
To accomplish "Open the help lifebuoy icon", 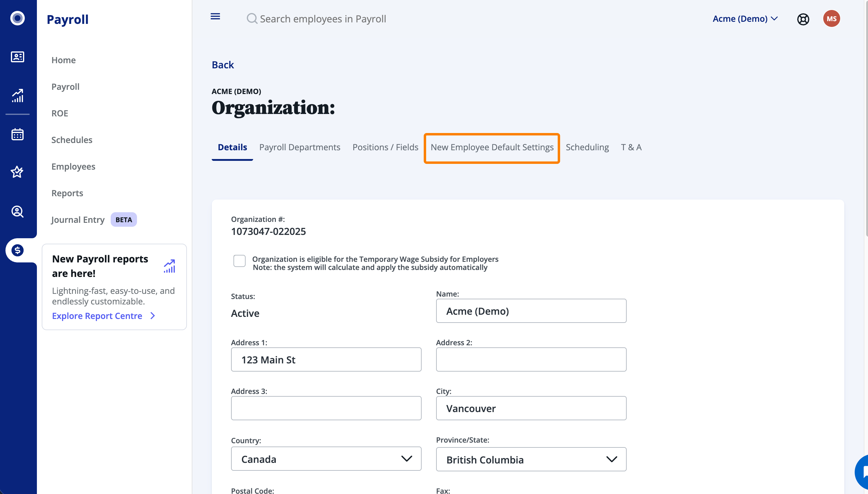I will pos(803,19).
